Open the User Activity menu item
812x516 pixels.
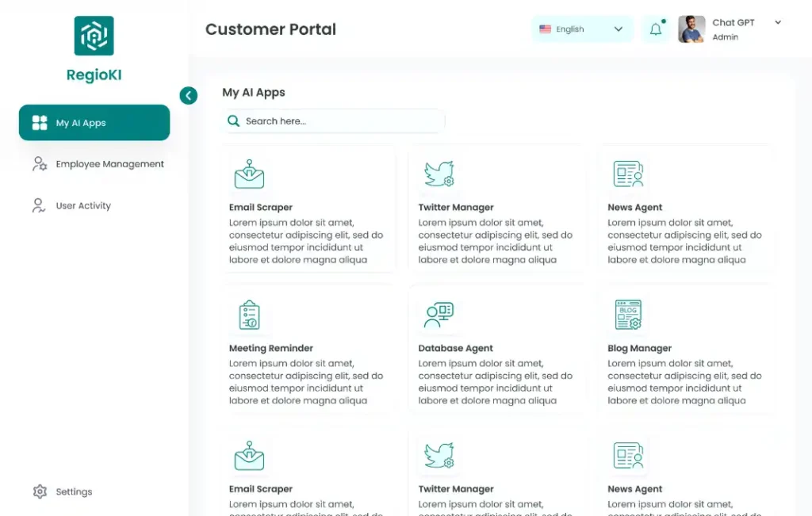tap(82, 206)
